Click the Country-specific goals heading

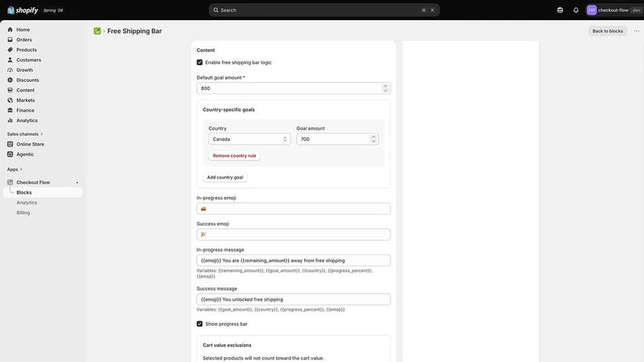[x=229, y=109]
